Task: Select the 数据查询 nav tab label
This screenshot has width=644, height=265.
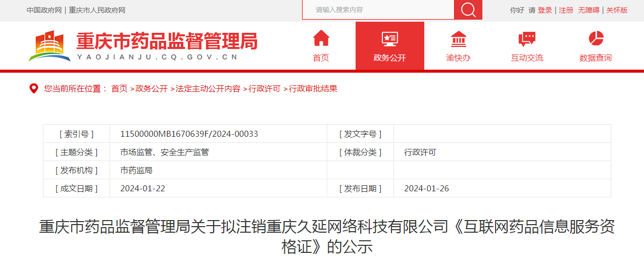Action: [x=596, y=58]
